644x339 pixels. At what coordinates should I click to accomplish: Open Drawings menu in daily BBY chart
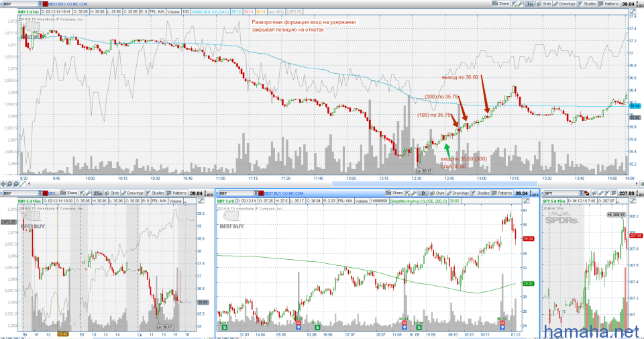(457, 193)
